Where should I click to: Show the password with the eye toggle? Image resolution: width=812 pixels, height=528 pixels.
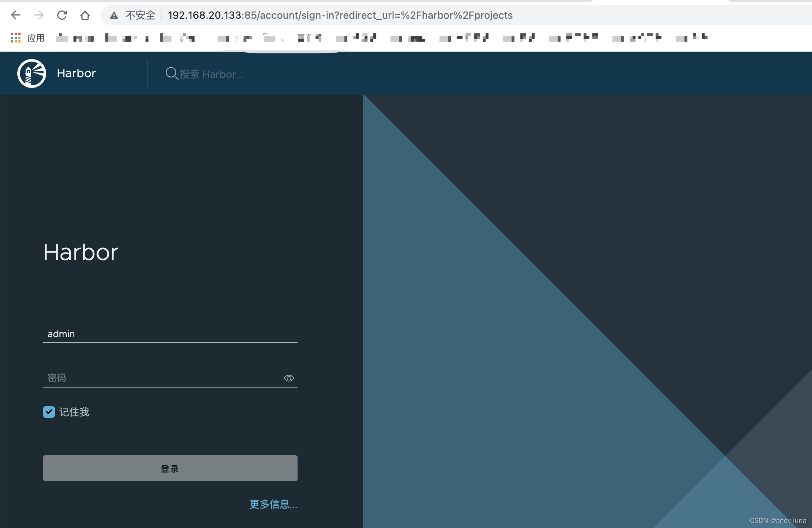(x=288, y=378)
